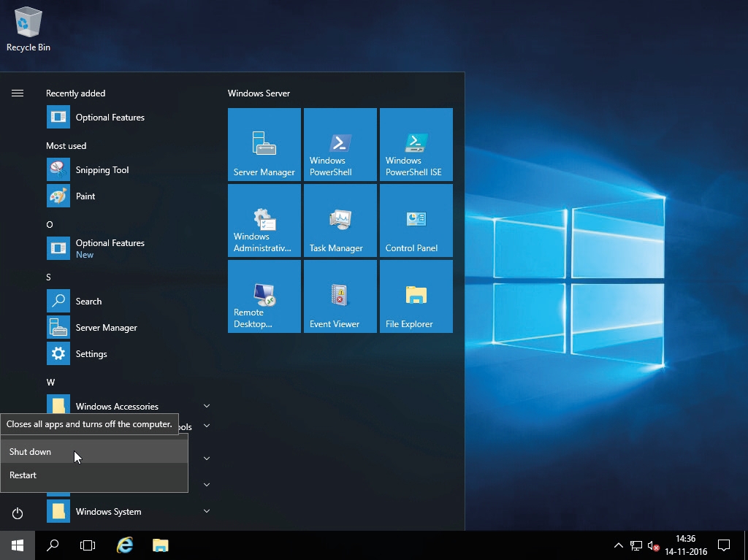The height and width of the screenshot is (560, 748).
Task: Show hidden icons in system tray
Action: pyautogui.click(x=618, y=545)
